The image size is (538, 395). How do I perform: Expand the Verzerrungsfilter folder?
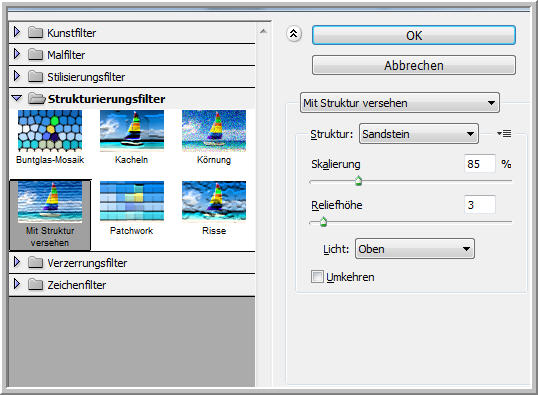pos(16,263)
